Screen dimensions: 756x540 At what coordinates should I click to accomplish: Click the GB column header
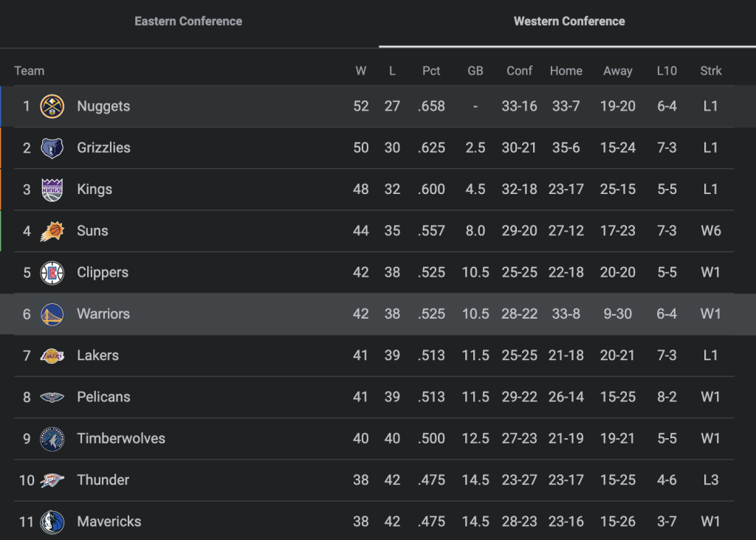click(x=475, y=71)
